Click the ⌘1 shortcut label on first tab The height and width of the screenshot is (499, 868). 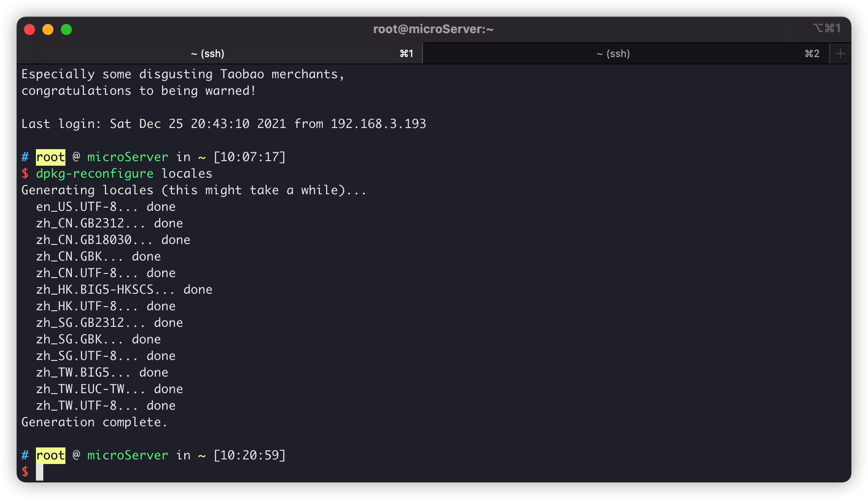[406, 53]
